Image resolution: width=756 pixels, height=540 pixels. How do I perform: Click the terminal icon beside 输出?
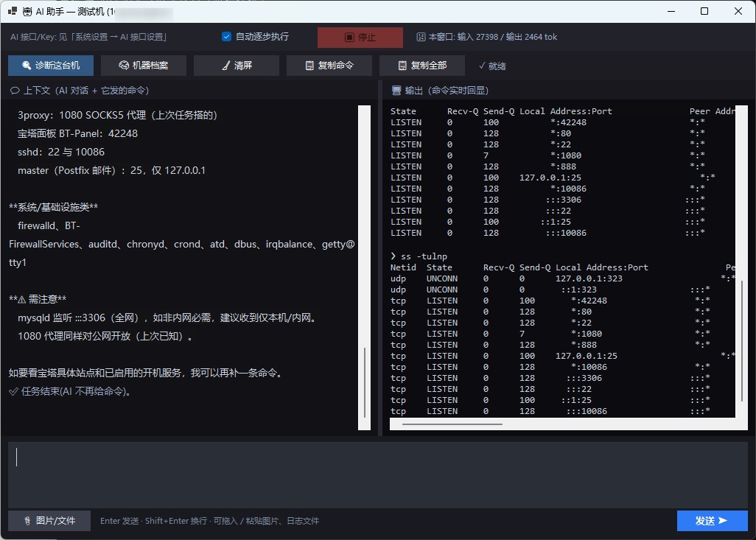point(396,91)
